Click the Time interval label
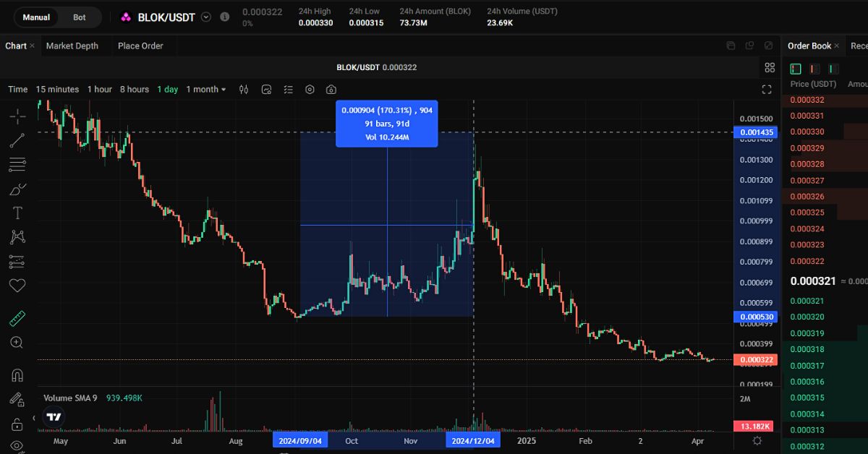The image size is (868, 454). [x=18, y=90]
